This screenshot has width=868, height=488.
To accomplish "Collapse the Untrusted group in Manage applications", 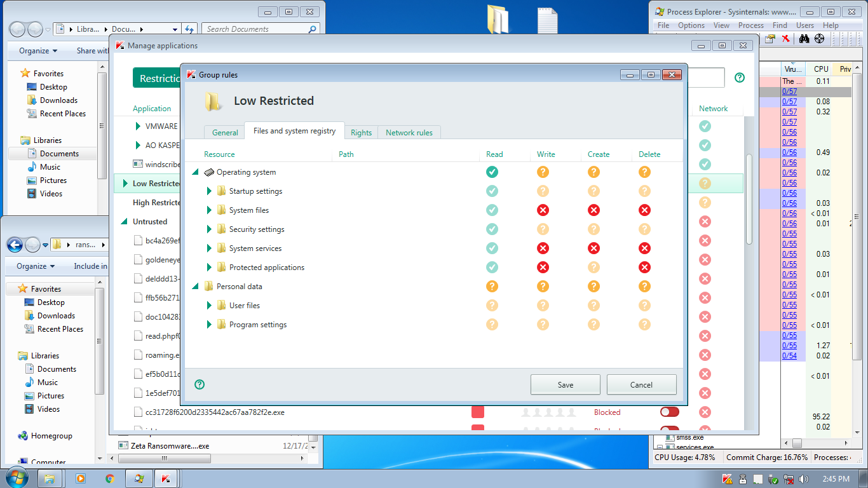I will [125, 222].
